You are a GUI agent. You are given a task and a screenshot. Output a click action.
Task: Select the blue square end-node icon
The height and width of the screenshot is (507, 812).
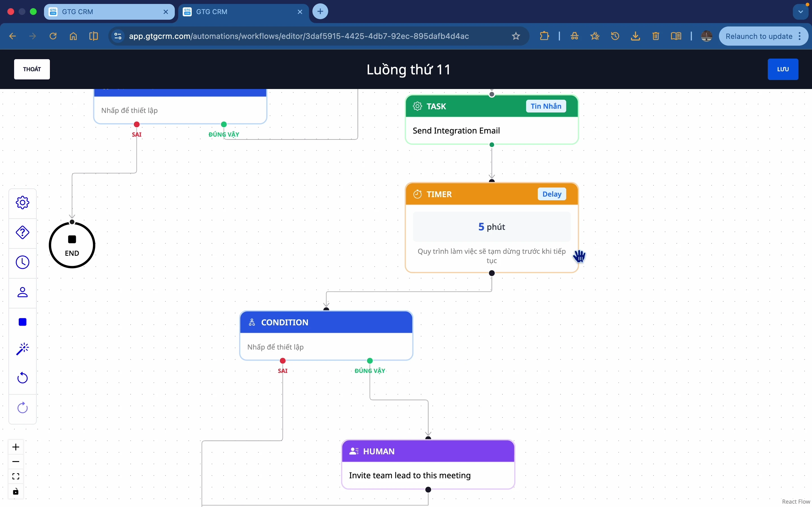point(23,322)
